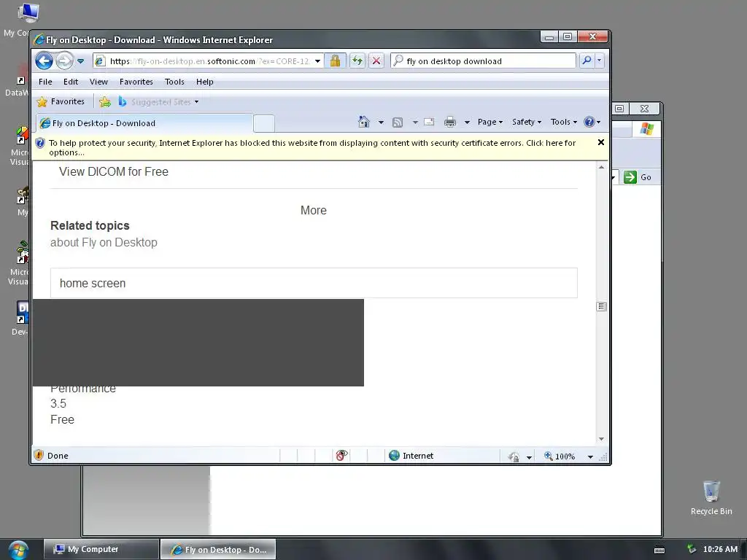Click the Home icon in command bar
This screenshot has width=747, height=560.
364,122
